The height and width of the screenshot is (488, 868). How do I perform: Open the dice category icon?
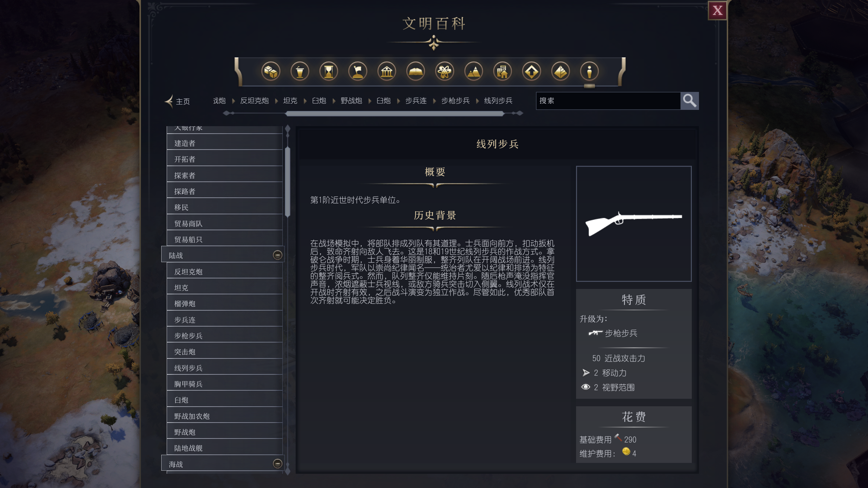pyautogui.click(x=271, y=72)
